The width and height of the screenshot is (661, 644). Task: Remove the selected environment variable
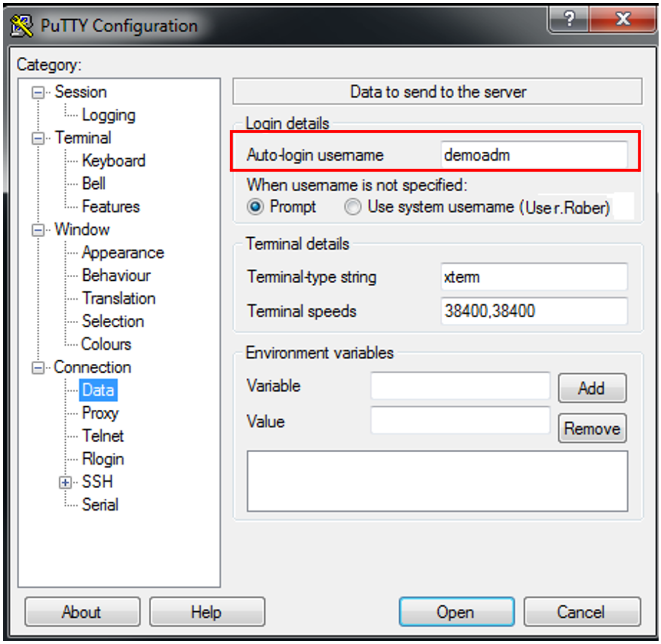pos(592,428)
